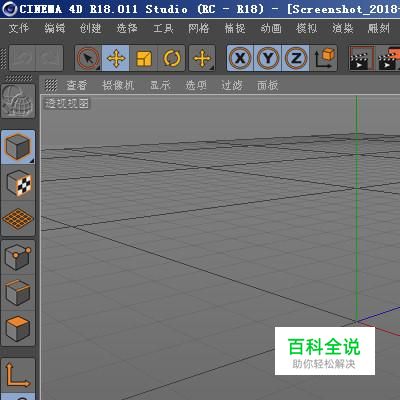The height and width of the screenshot is (400, 400).
Task: Open the 雕刻 menu
Action: tap(378, 29)
